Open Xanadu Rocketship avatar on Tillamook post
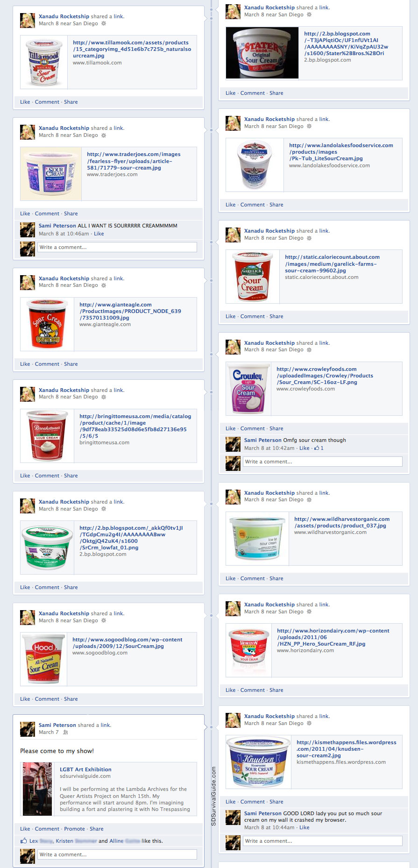This screenshot has width=418, height=868. click(28, 21)
